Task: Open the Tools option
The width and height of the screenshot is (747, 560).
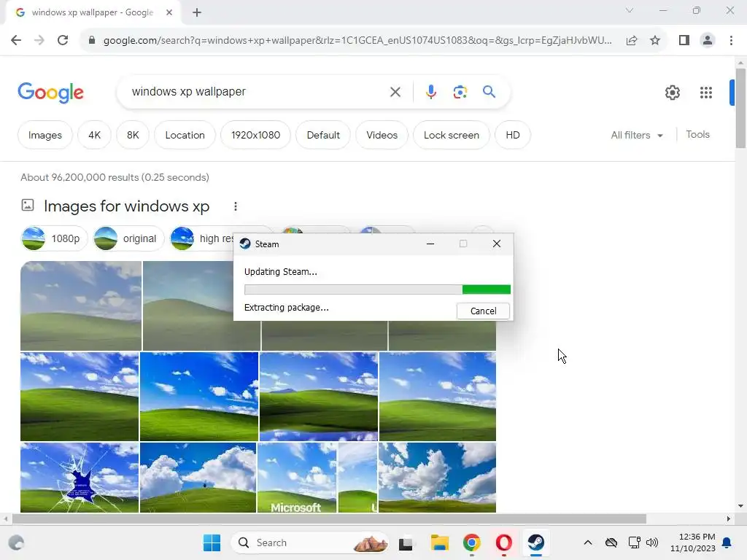Action: pyautogui.click(x=697, y=135)
